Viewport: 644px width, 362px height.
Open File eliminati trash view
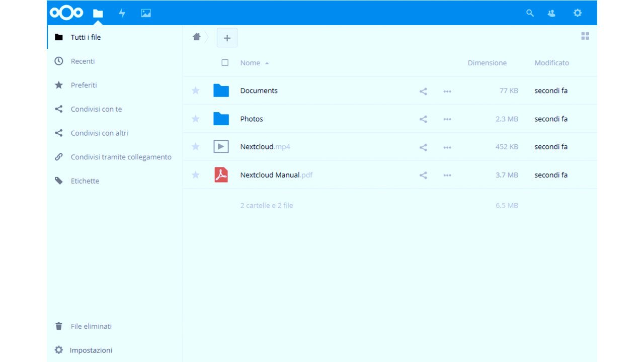point(91,326)
